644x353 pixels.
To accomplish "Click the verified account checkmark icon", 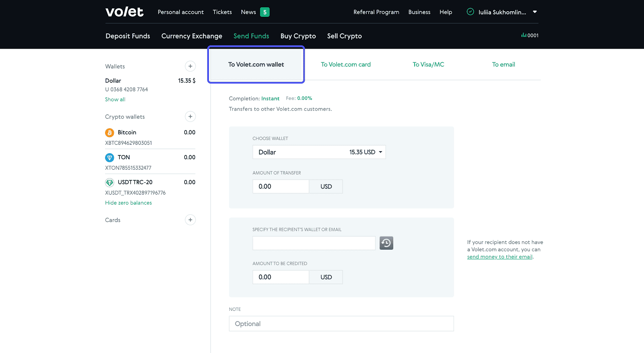I will 470,12.
